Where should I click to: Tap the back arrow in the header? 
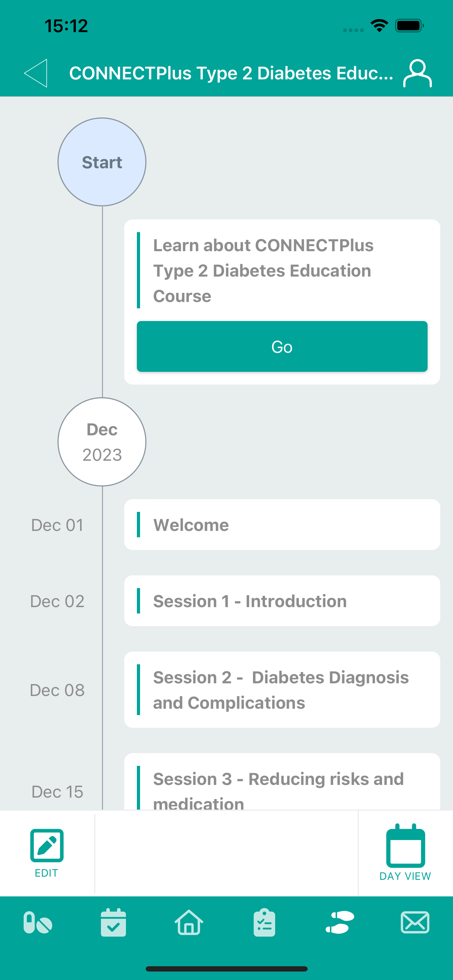pyautogui.click(x=36, y=73)
